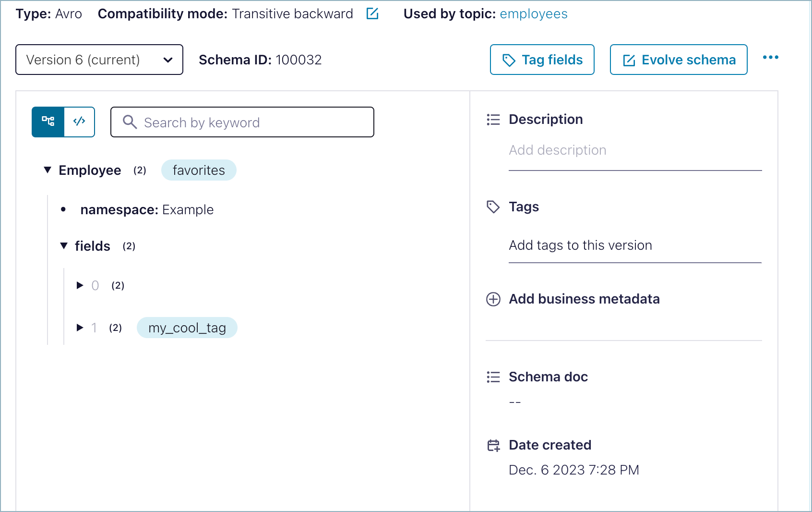Click the edit compatibility mode pencil icon
Screen dimensions: 812x512
372,13
